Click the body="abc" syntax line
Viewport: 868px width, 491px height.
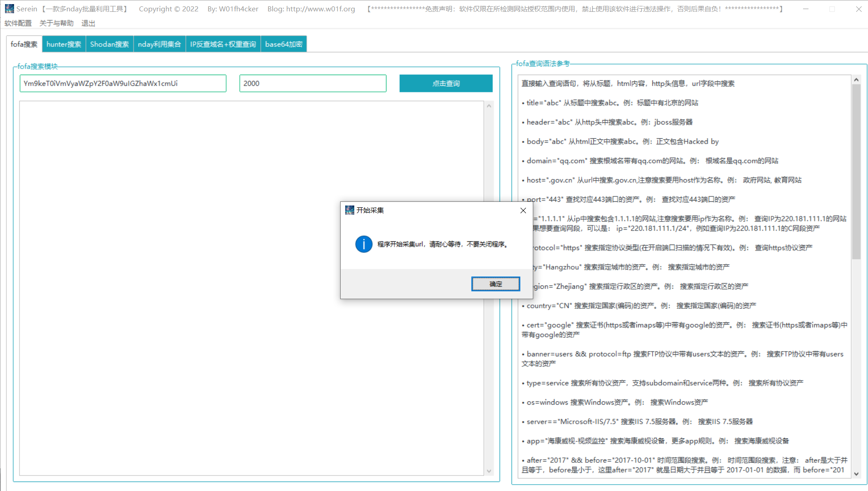(620, 141)
